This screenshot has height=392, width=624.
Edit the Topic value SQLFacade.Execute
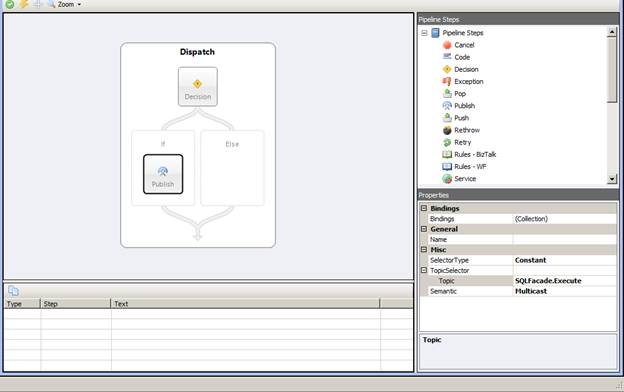tap(565, 281)
